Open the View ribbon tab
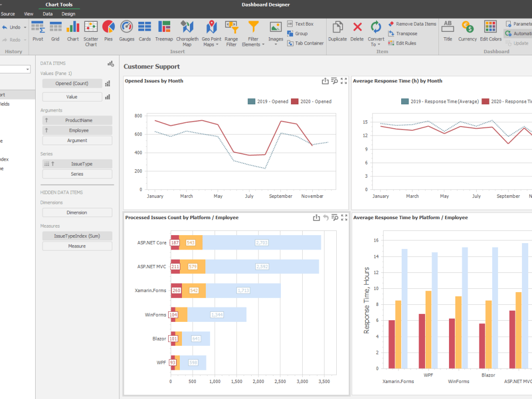 pos(28,14)
